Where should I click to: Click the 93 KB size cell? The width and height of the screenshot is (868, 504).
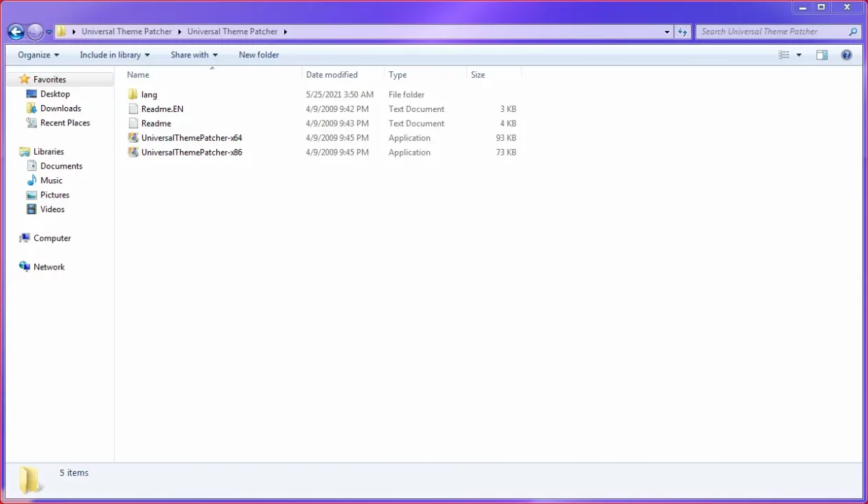pos(506,138)
